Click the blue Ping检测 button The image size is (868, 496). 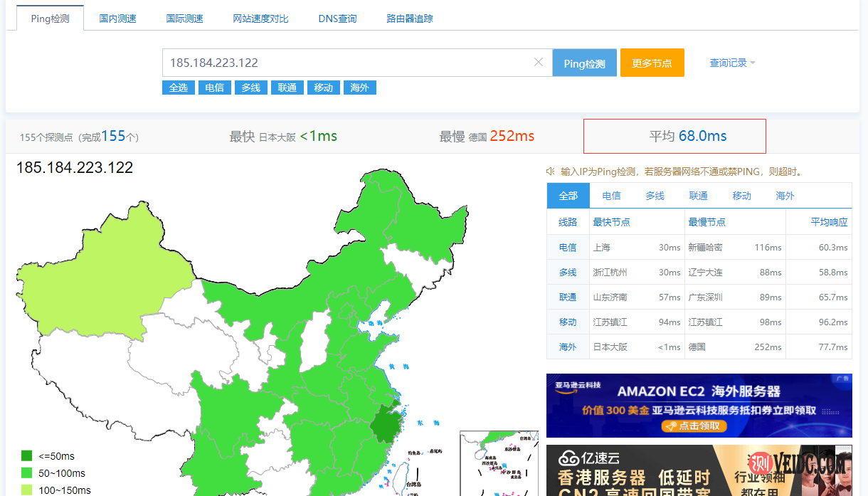coord(584,63)
